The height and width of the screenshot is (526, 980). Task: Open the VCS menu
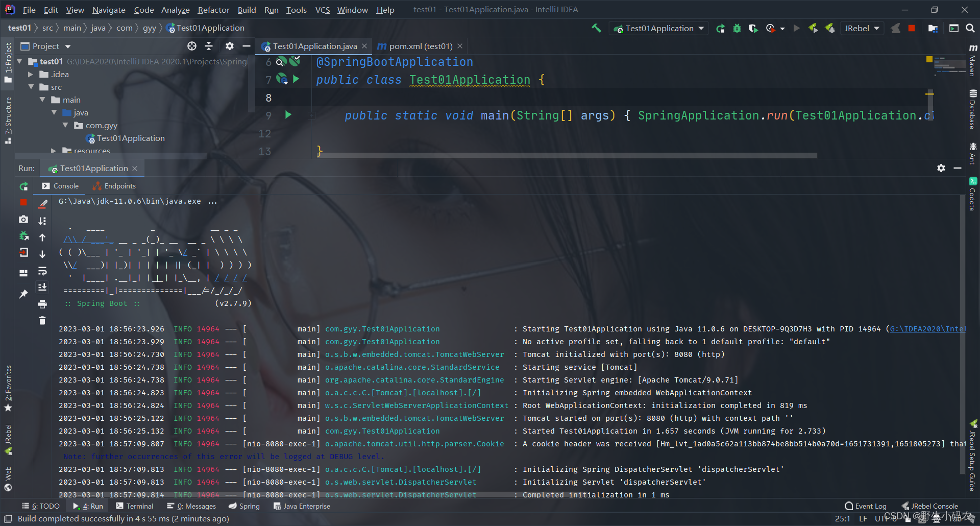(323, 10)
